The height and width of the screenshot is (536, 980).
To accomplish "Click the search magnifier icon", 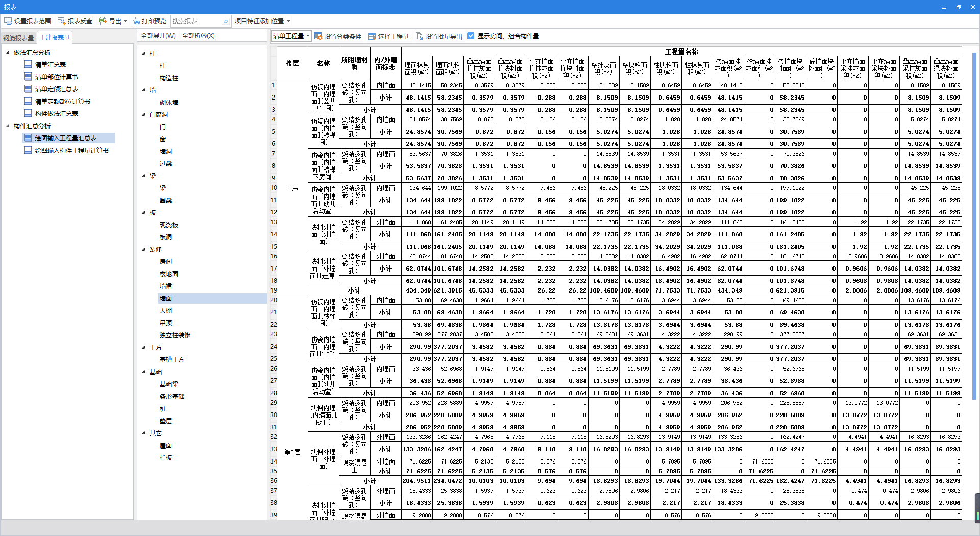I will point(226,21).
